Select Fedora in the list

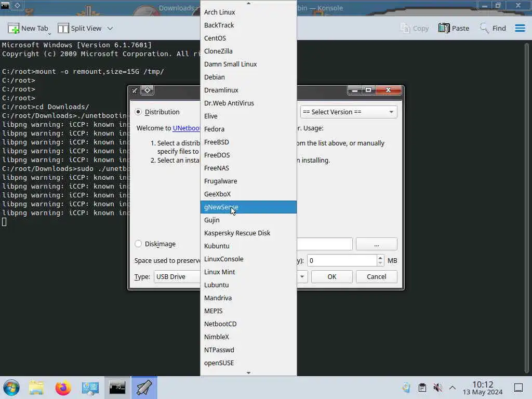click(248, 129)
